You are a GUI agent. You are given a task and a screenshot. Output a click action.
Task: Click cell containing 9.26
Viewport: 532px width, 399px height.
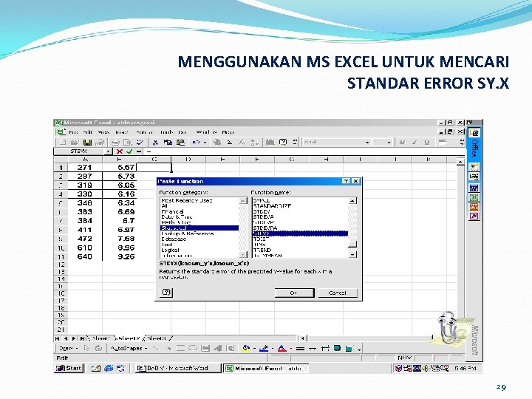pyautogui.click(x=120, y=256)
